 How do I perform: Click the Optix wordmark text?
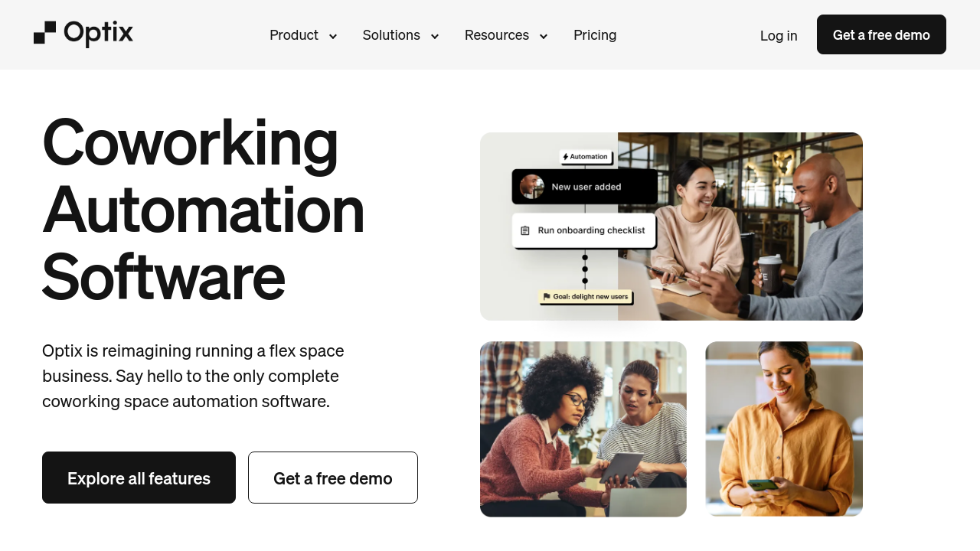(99, 34)
